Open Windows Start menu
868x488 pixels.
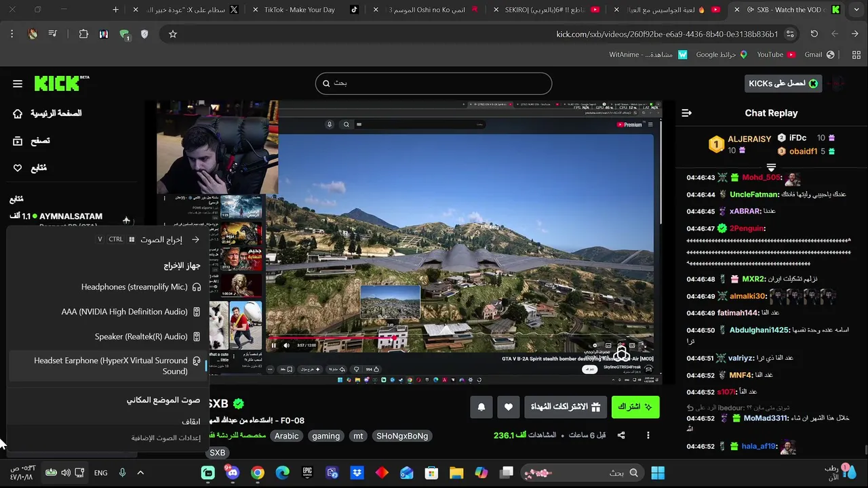point(658,472)
